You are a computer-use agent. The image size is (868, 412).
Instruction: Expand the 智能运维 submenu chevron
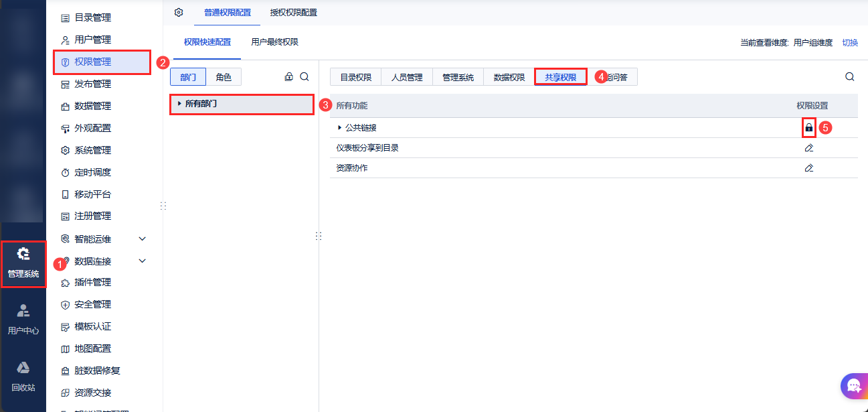[142, 238]
